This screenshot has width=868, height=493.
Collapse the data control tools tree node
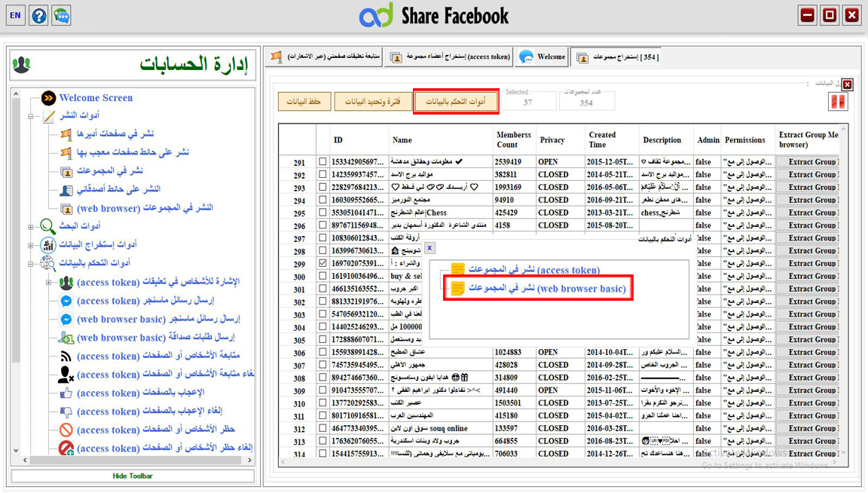click(31, 264)
